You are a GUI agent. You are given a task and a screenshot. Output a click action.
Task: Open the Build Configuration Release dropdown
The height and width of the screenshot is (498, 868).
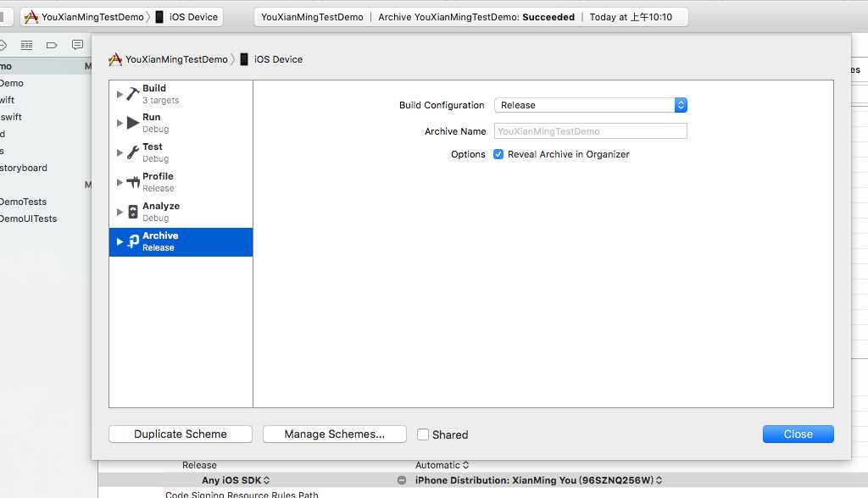point(591,105)
